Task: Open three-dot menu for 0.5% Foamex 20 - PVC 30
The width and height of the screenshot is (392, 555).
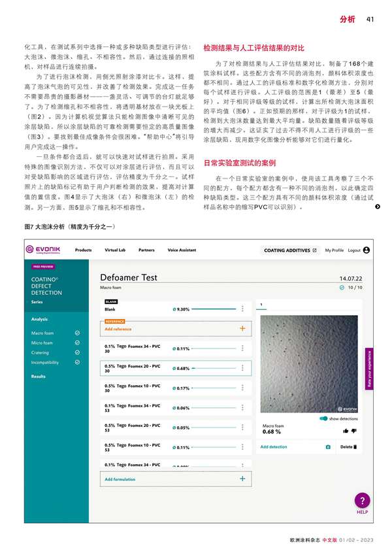Action: point(242,368)
